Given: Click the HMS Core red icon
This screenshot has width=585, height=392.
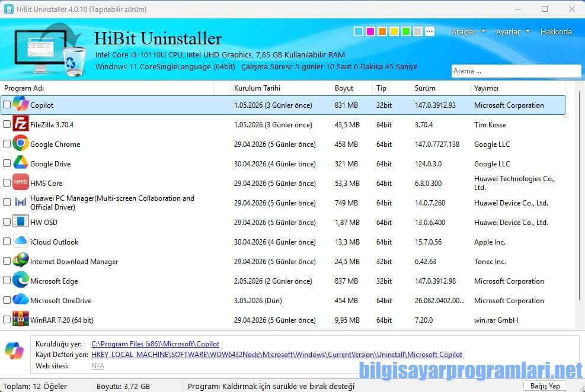Looking at the screenshot, I should tap(21, 182).
